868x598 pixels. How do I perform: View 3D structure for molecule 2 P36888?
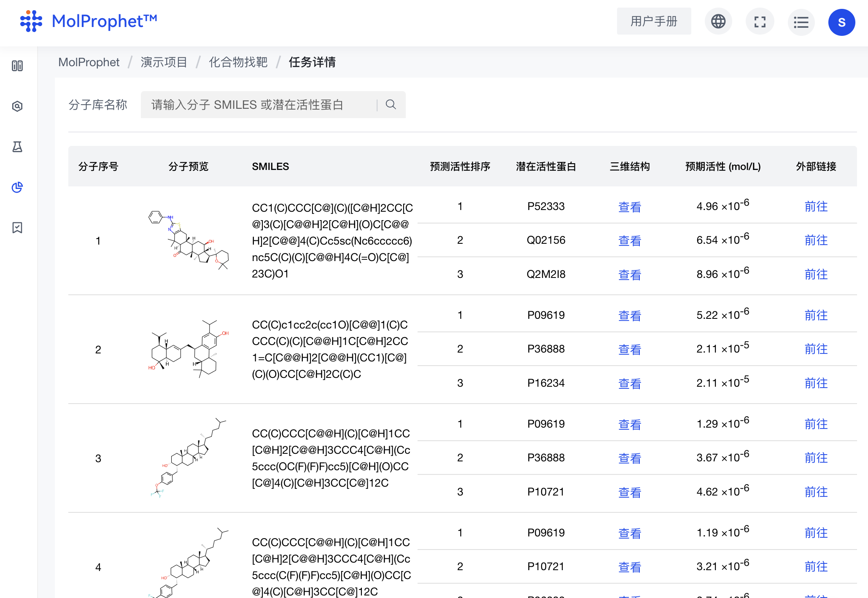630,349
